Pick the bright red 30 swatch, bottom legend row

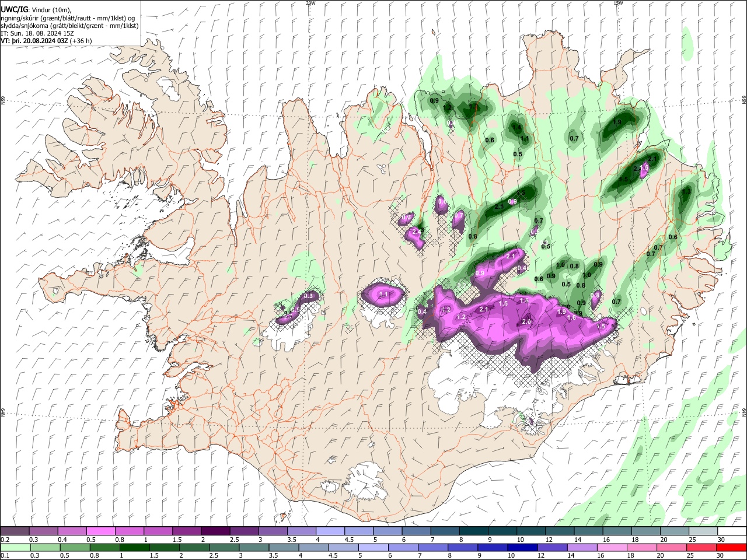click(732, 547)
